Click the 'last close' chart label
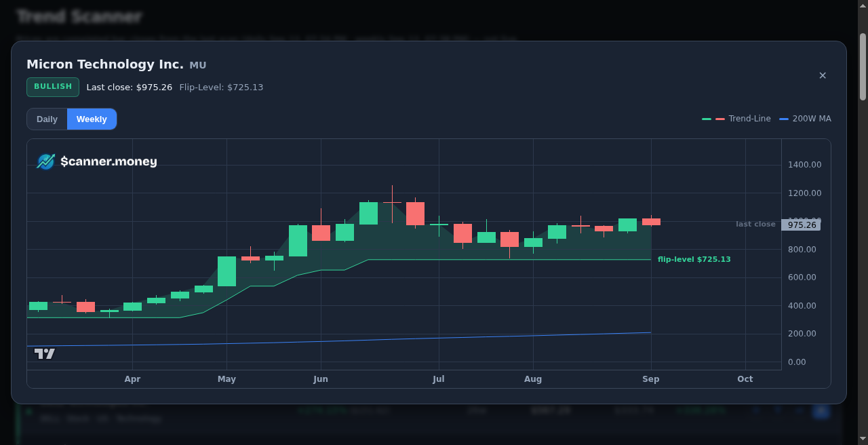This screenshot has height=445, width=868. coord(755,224)
